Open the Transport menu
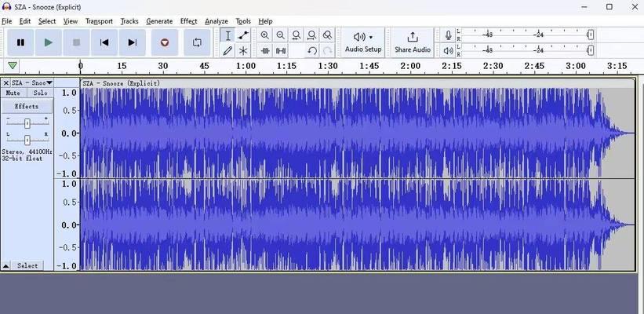 99,21
